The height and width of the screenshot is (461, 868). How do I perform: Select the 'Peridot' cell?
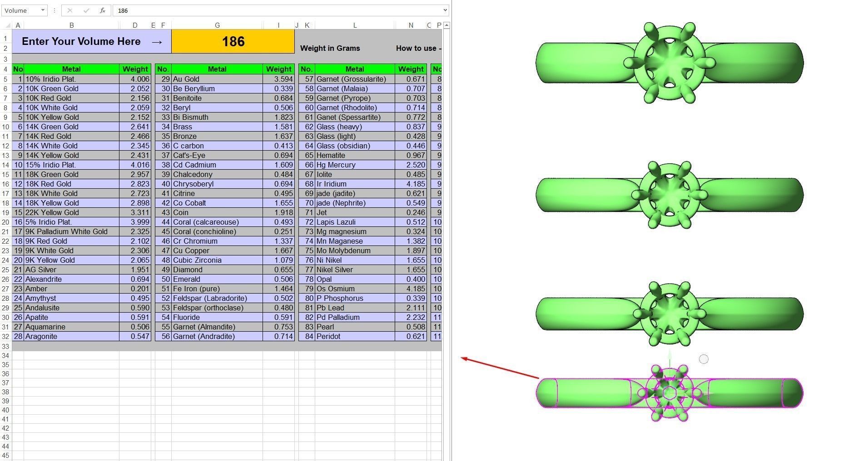tap(355, 336)
